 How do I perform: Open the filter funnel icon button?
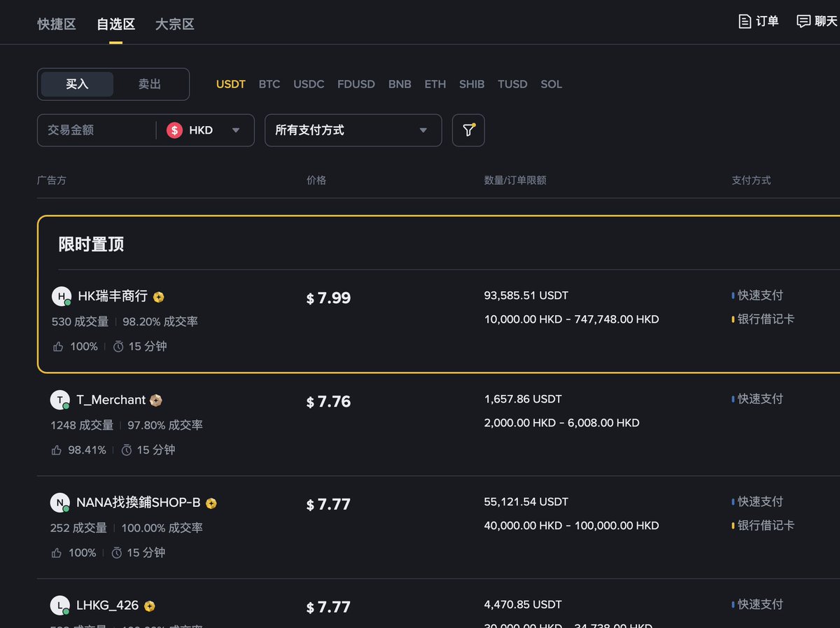click(468, 130)
